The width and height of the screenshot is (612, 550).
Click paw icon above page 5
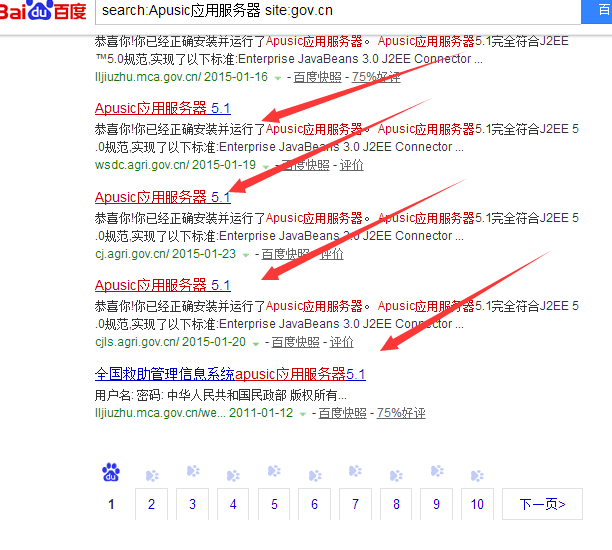point(274,471)
